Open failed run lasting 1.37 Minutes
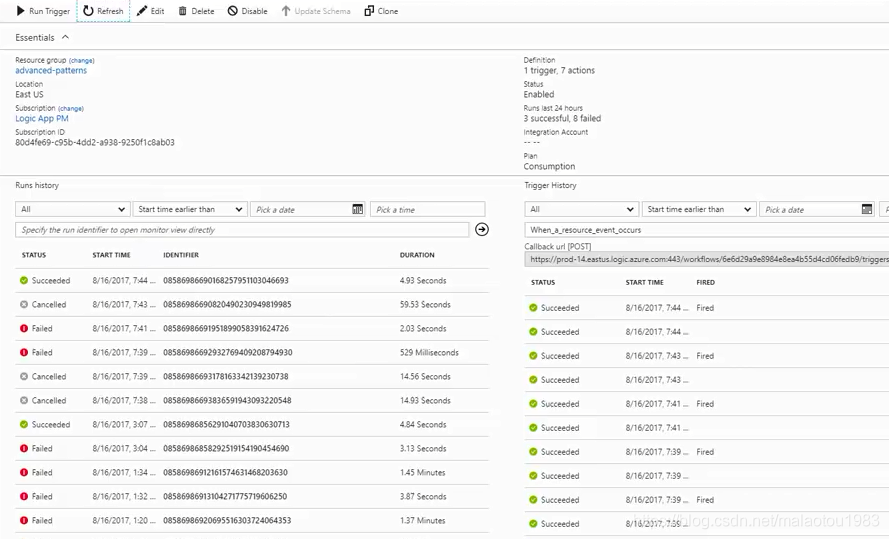889x539 pixels. point(252,520)
